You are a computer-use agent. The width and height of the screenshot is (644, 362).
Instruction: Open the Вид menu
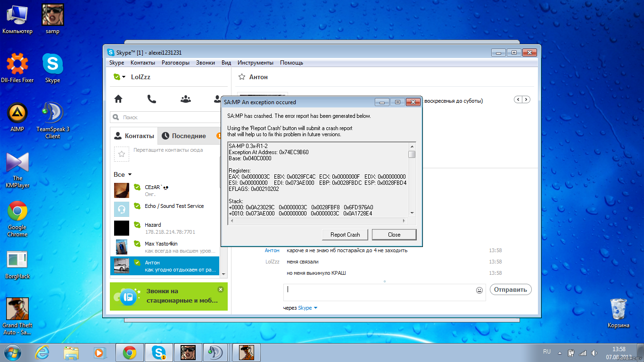226,63
